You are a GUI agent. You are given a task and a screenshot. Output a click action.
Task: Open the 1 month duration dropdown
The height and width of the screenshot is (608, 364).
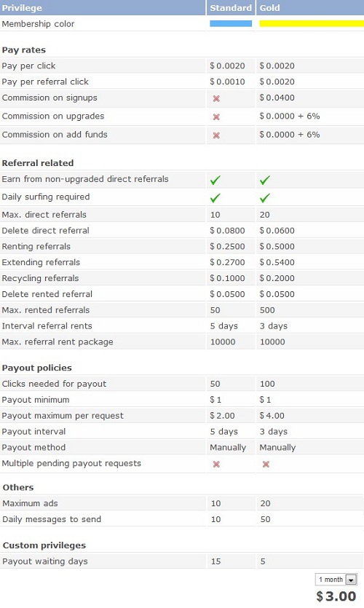coord(336,580)
